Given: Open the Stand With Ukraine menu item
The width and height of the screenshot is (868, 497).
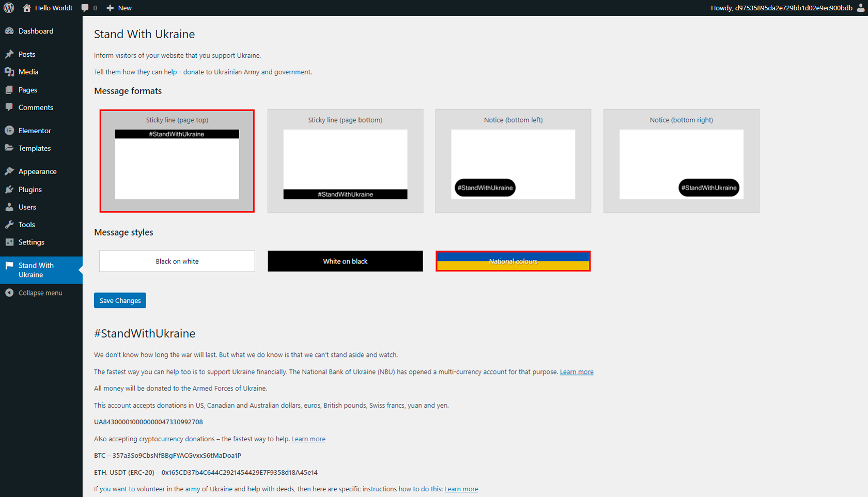Looking at the screenshot, I should [41, 270].
